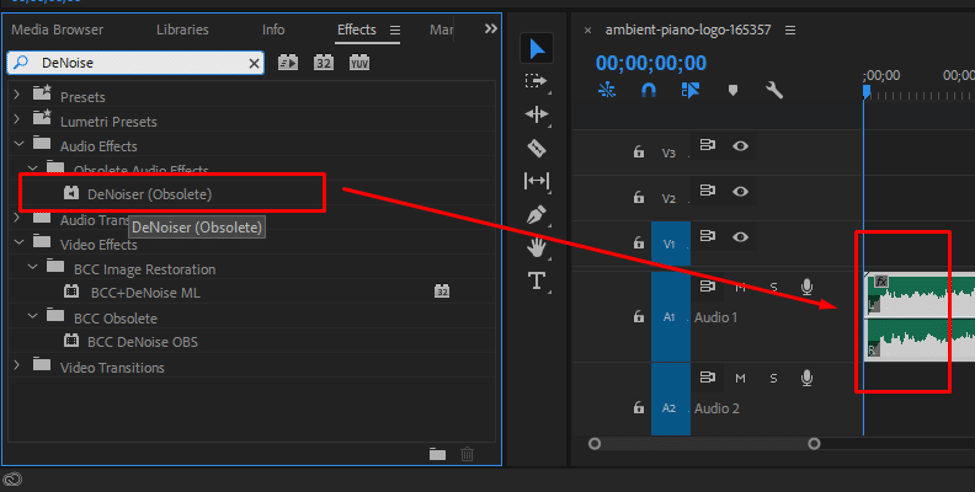Select the Razor tool
Screen dimensions: 977x493
click(x=537, y=148)
